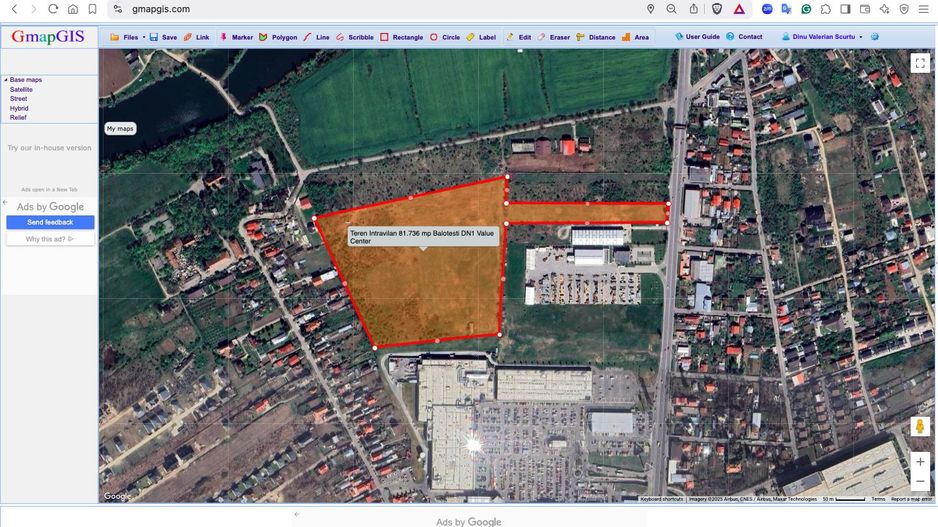Go back in browser
This screenshot has height=527, width=938.
[x=14, y=9]
